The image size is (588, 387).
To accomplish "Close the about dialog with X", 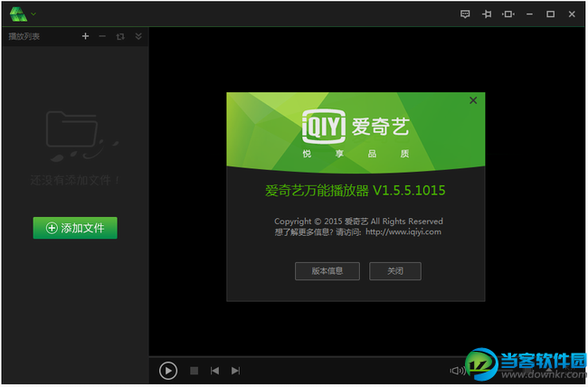I will pos(473,100).
